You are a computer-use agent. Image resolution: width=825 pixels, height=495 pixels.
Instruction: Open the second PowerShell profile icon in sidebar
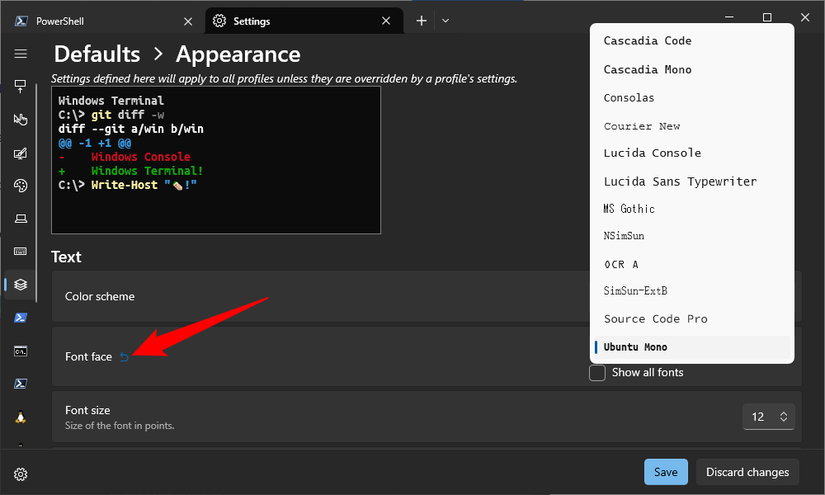(x=21, y=383)
